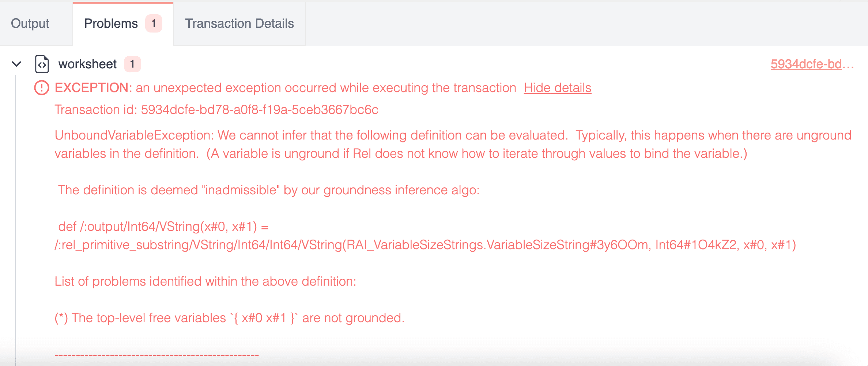Open the Transaction Details tab
Image resolution: width=868 pixels, height=366 pixels.
click(x=239, y=23)
